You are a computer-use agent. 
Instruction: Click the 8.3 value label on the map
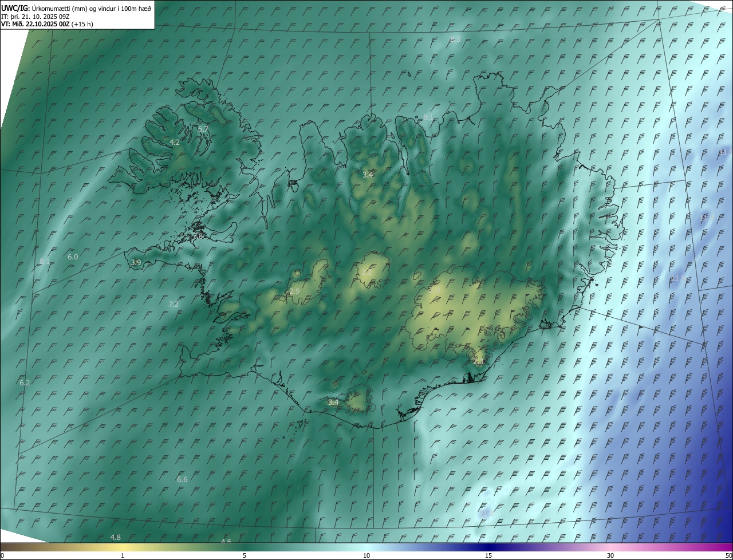(455, 39)
